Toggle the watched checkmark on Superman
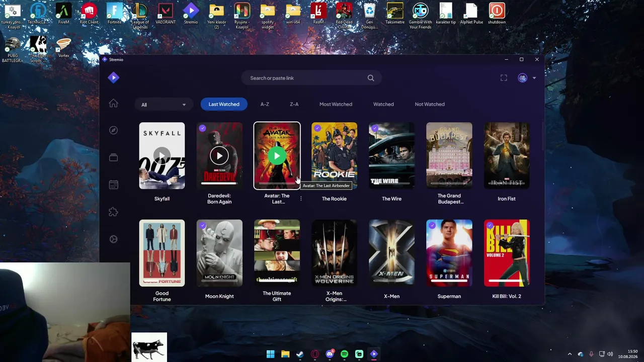Viewport: 644px width, 362px height. coord(432,226)
